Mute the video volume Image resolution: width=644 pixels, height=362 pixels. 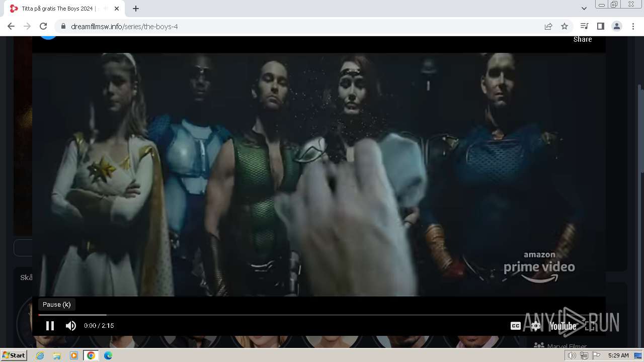(71, 325)
